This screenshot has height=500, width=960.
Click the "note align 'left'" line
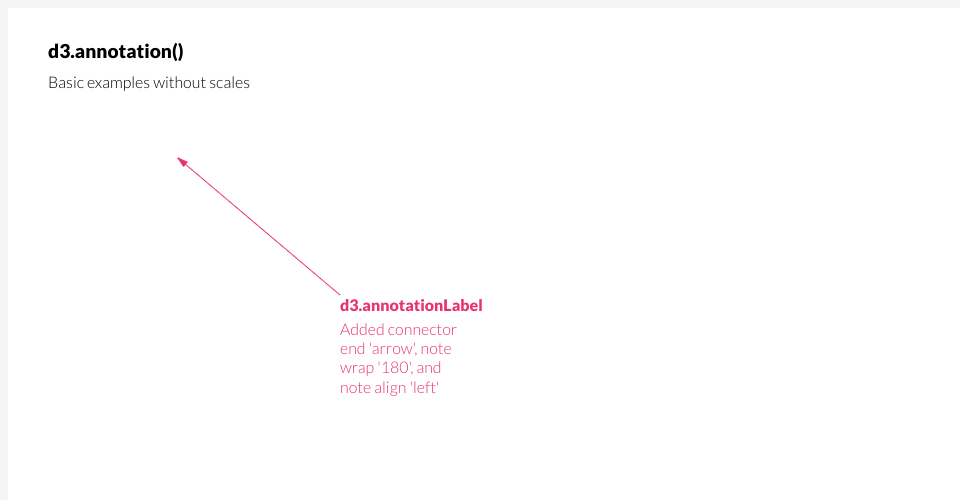point(389,388)
